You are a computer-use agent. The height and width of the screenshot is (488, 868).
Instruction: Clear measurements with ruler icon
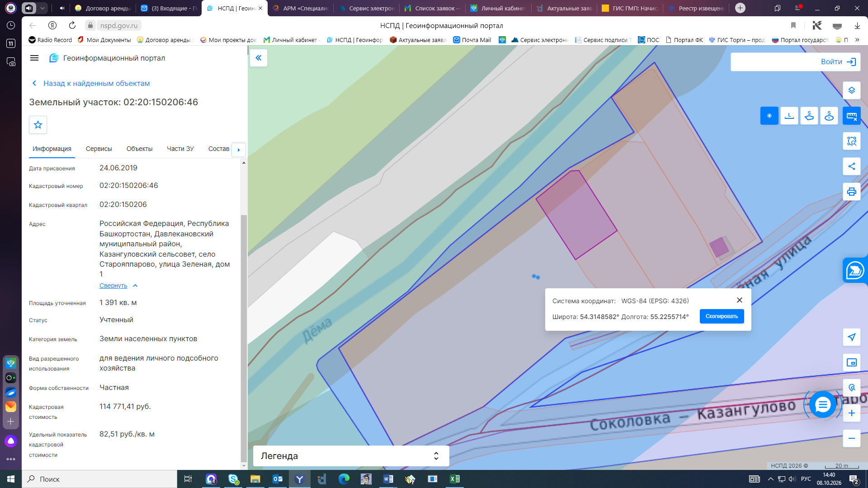pyautogui.click(x=852, y=116)
